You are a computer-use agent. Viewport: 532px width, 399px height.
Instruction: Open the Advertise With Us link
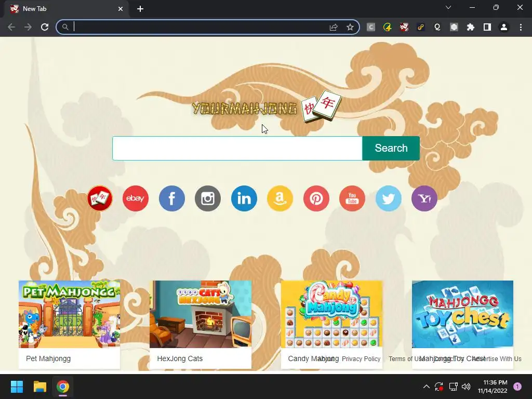pos(497,359)
